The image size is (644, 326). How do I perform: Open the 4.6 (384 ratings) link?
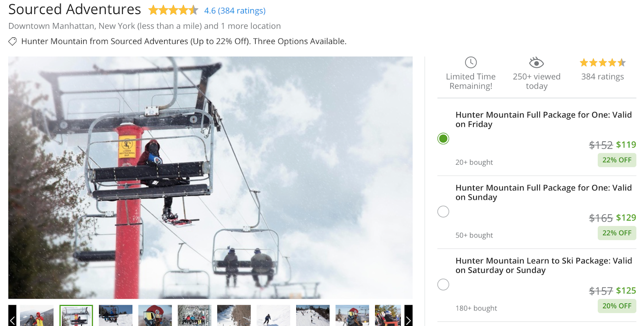point(235,11)
